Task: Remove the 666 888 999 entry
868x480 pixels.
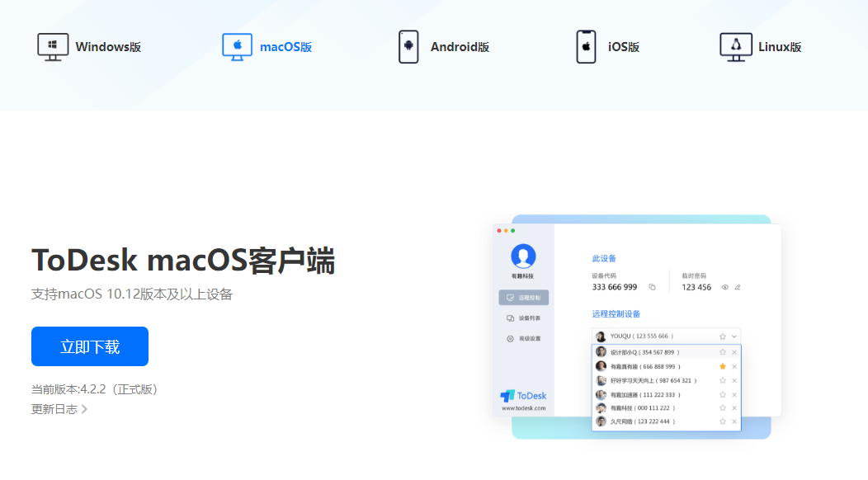Action: point(734,366)
